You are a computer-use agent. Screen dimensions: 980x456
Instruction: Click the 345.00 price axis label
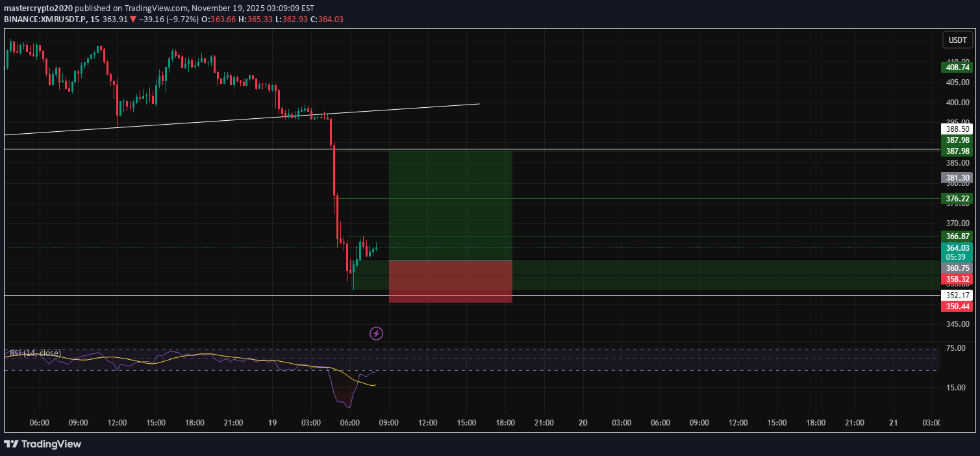(x=958, y=323)
